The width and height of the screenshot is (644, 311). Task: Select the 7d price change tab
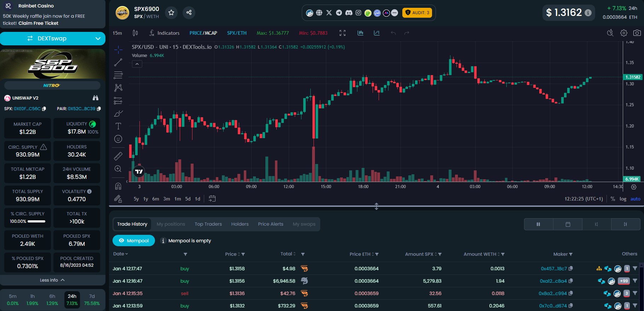click(92, 300)
